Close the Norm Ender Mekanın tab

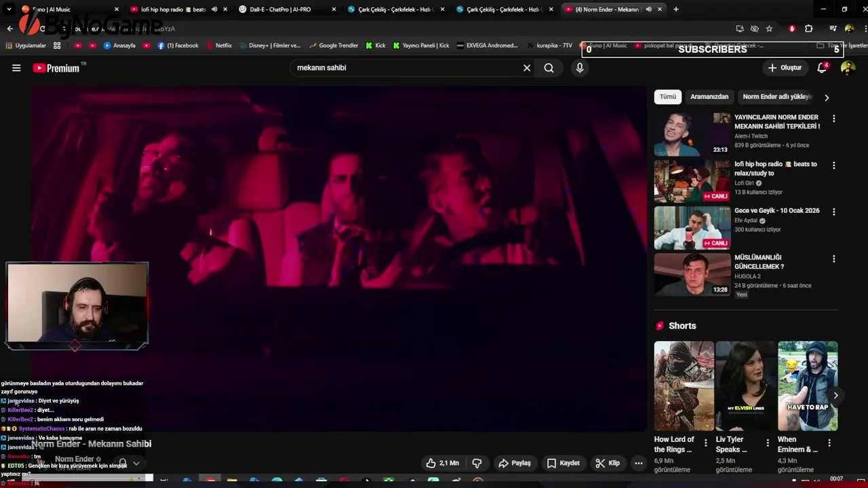(x=660, y=9)
